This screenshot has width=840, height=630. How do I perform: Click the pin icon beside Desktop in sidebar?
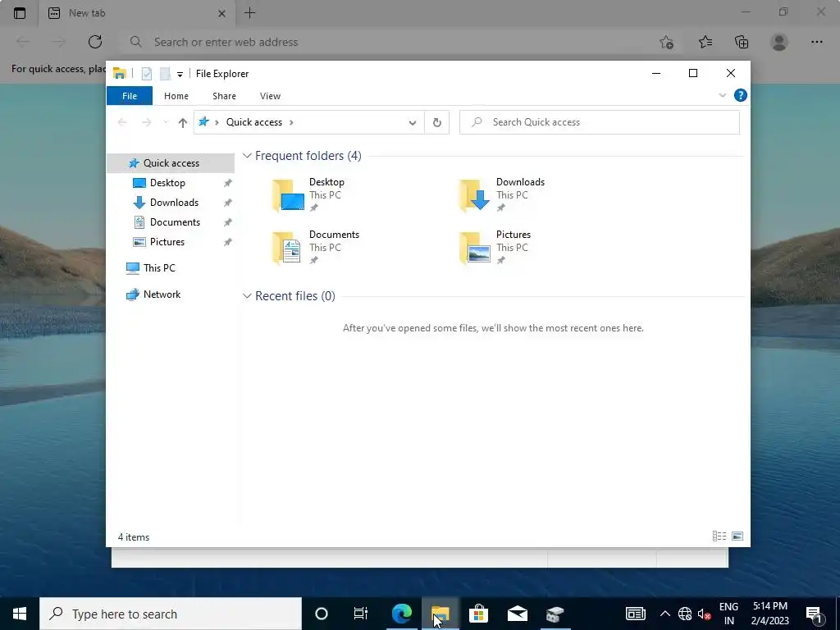pos(228,183)
